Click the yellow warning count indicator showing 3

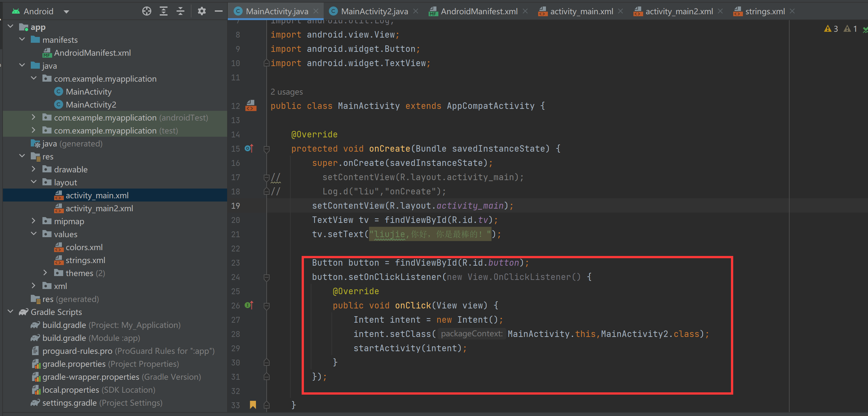tap(831, 29)
